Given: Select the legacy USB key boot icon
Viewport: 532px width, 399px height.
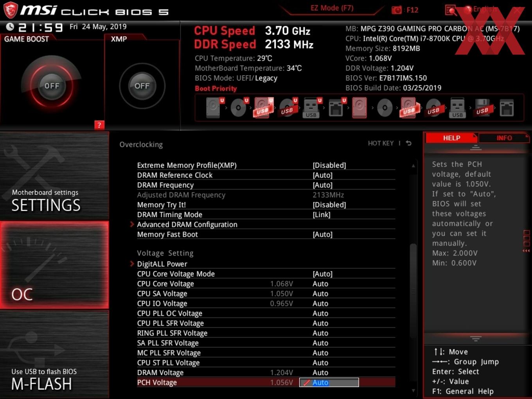Looking at the screenshot, I should (x=457, y=108).
